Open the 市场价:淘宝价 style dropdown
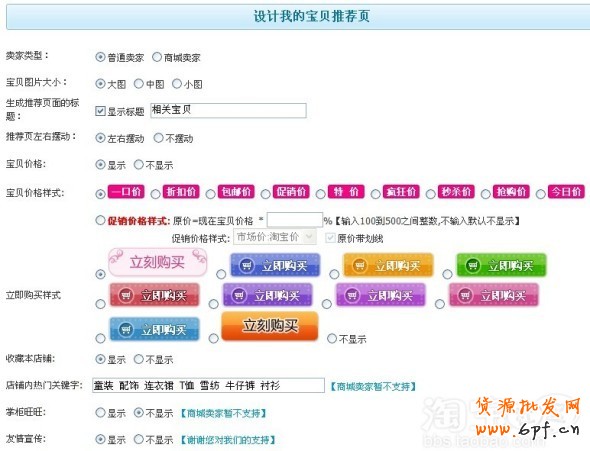 click(275, 237)
